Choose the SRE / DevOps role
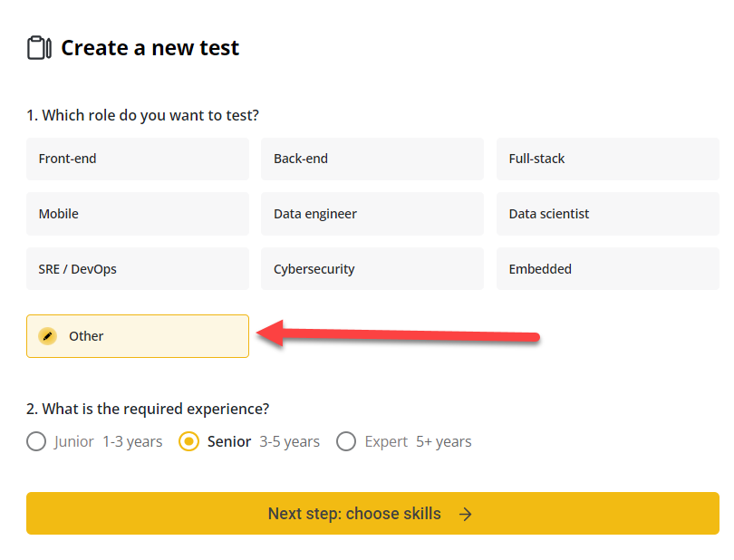Viewport: 734px width, 560px height. coord(138,269)
